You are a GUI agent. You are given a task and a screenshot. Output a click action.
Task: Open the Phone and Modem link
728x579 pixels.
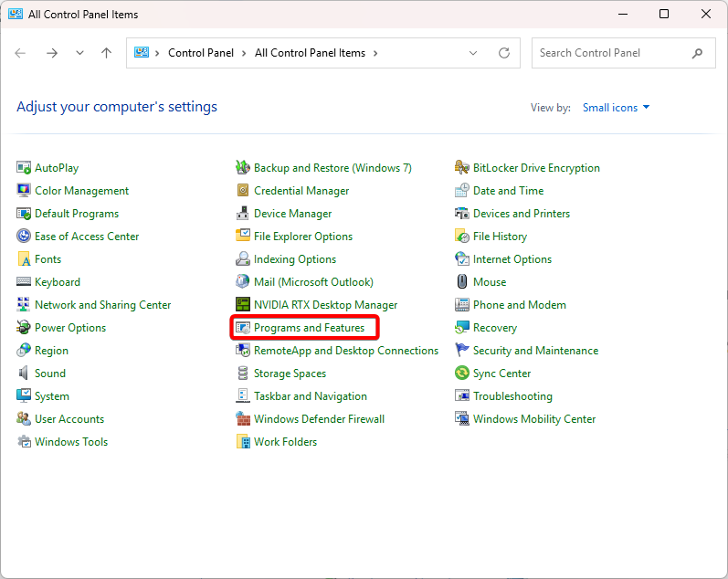[x=520, y=305]
